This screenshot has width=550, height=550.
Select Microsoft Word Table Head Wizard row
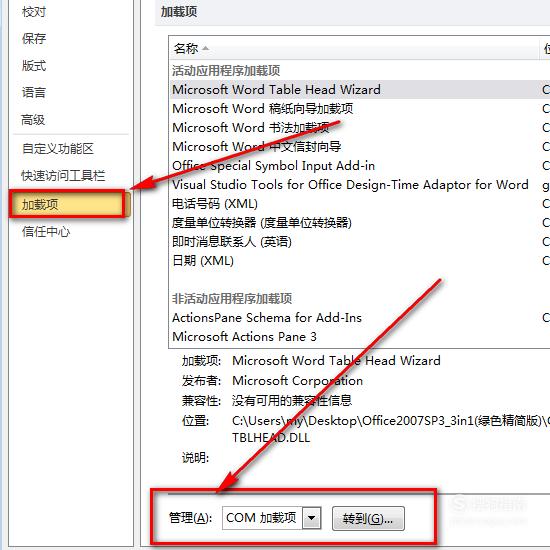(x=360, y=89)
